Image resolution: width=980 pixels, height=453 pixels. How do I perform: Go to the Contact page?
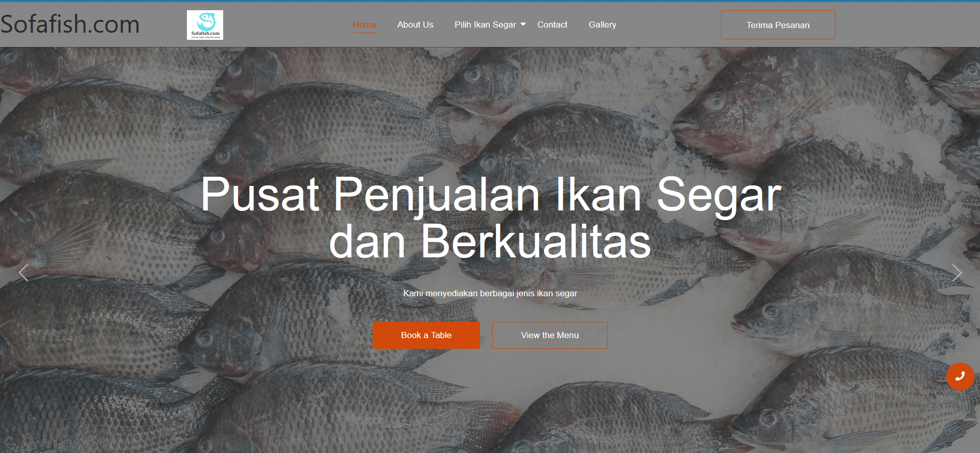(552, 25)
